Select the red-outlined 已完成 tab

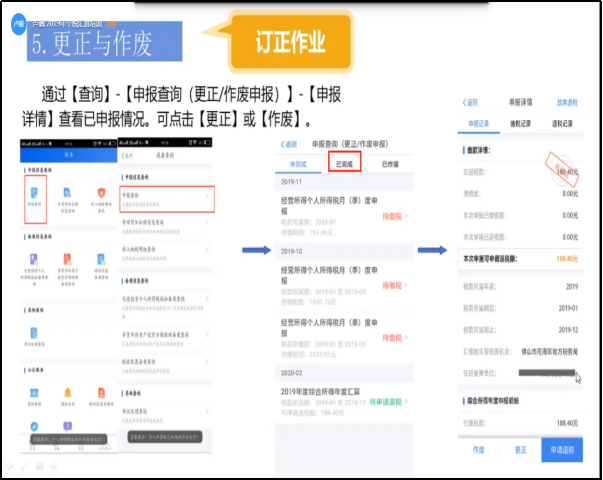pyautogui.click(x=345, y=164)
